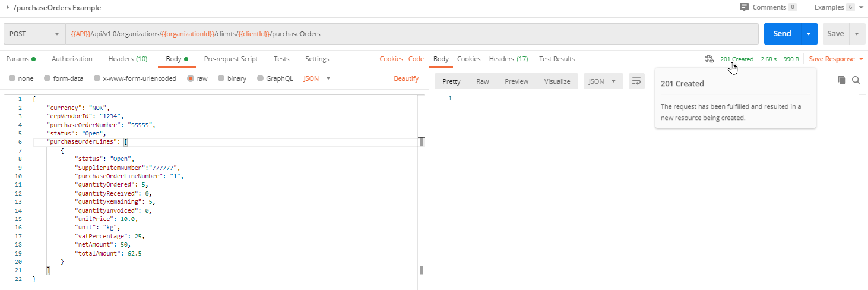The image size is (868, 290).
Task: Open search in response with magnifier icon
Action: click(856, 80)
